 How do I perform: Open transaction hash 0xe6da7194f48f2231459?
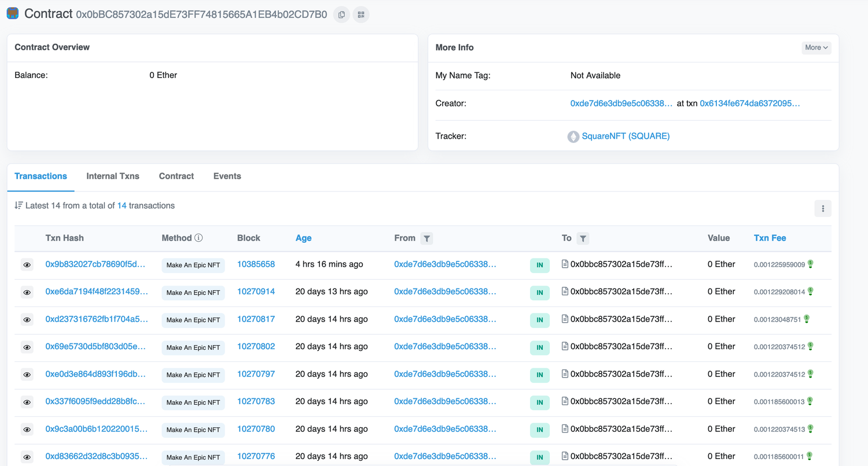click(97, 291)
